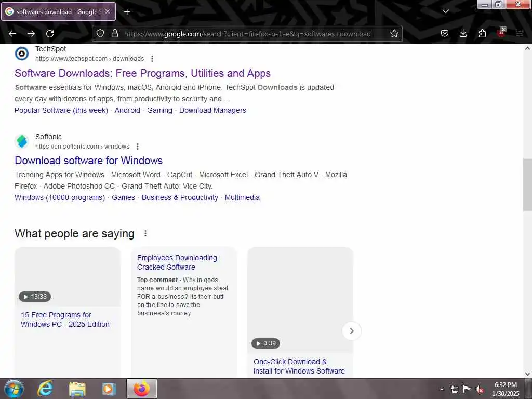Screen dimensions: 532x399
Task: Open Windows (10000 programs) sitelink
Action: tap(60, 197)
